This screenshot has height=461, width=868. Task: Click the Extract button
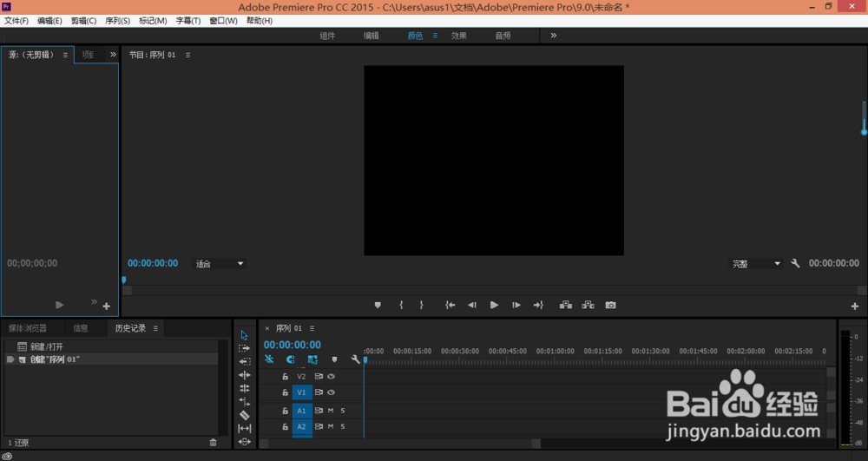(588, 305)
